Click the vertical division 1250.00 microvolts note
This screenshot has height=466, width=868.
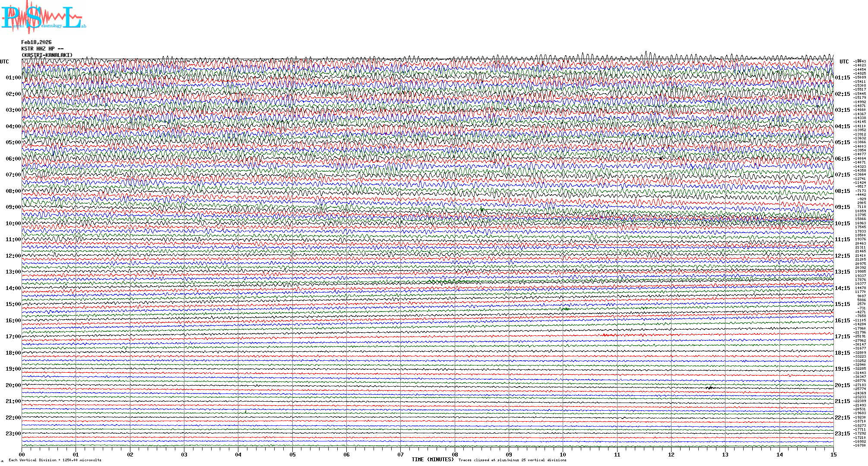[x=55, y=460]
